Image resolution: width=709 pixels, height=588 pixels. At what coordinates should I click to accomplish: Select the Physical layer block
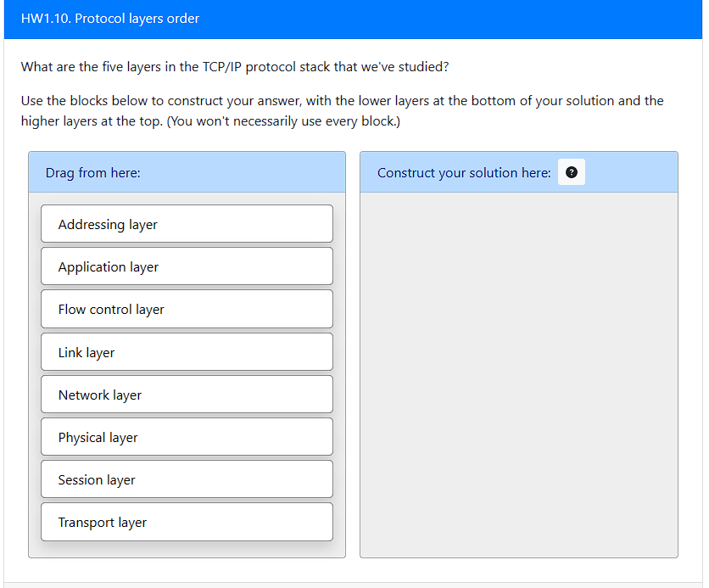coord(187,437)
